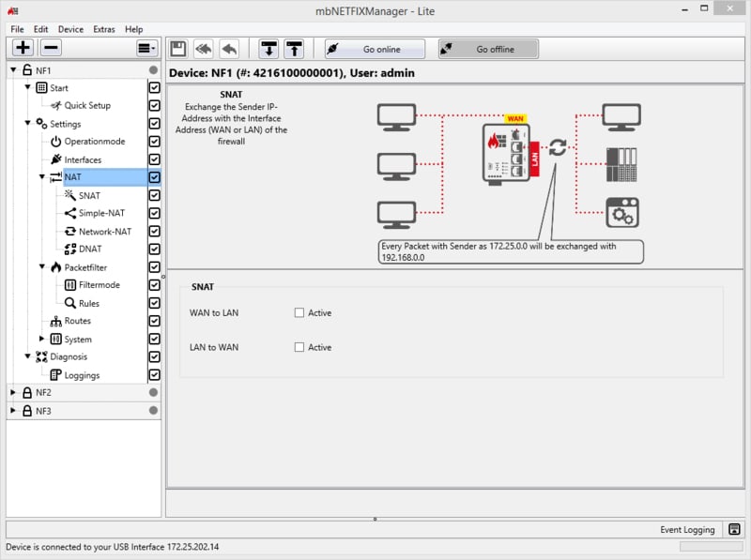Enable the LAN to WAN Active checkbox
This screenshot has width=751, height=560.
(299, 347)
